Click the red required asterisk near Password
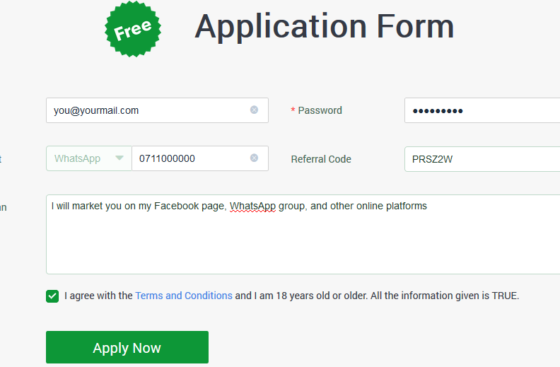 click(293, 110)
